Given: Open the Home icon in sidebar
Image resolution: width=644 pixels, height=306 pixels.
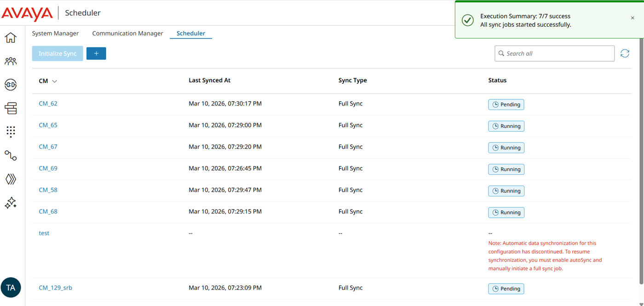Looking at the screenshot, I should tap(11, 37).
